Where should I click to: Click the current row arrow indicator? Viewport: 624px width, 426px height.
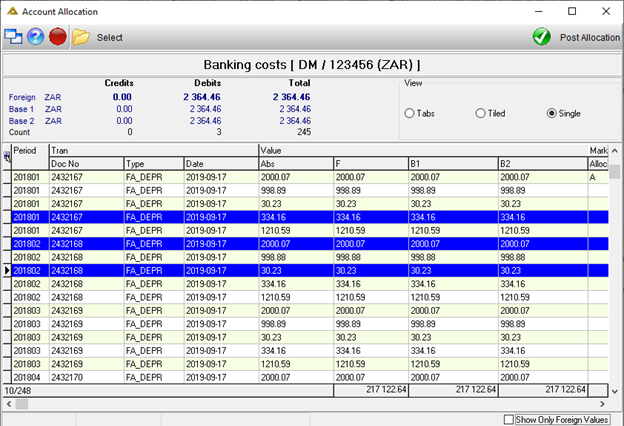point(7,271)
